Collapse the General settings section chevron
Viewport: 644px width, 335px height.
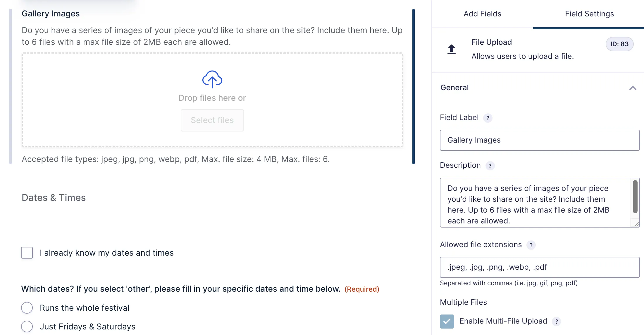633,88
